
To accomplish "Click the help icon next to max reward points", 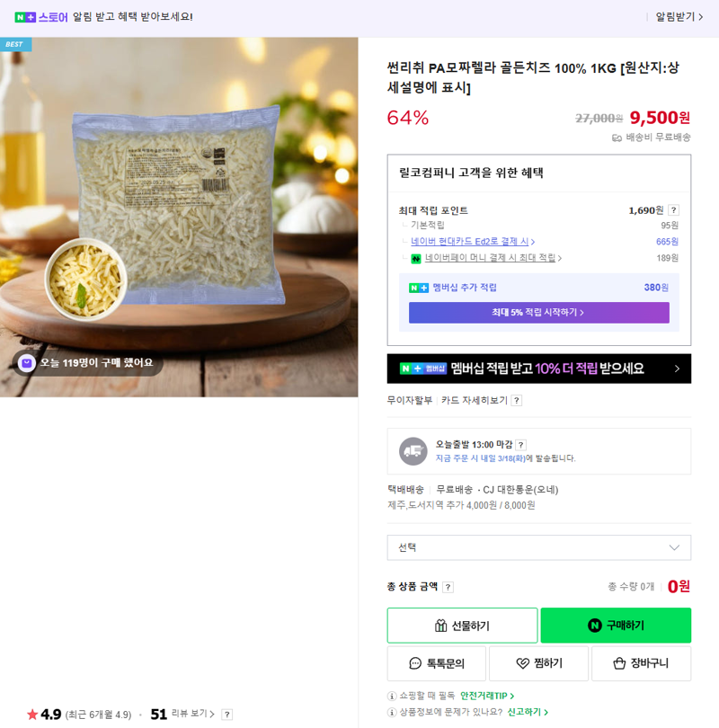I will (673, 210).
